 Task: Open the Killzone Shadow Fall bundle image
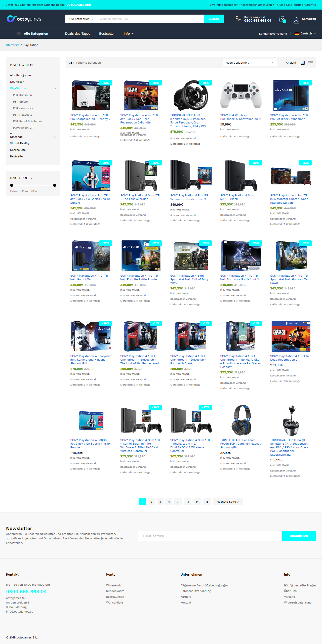91,336
